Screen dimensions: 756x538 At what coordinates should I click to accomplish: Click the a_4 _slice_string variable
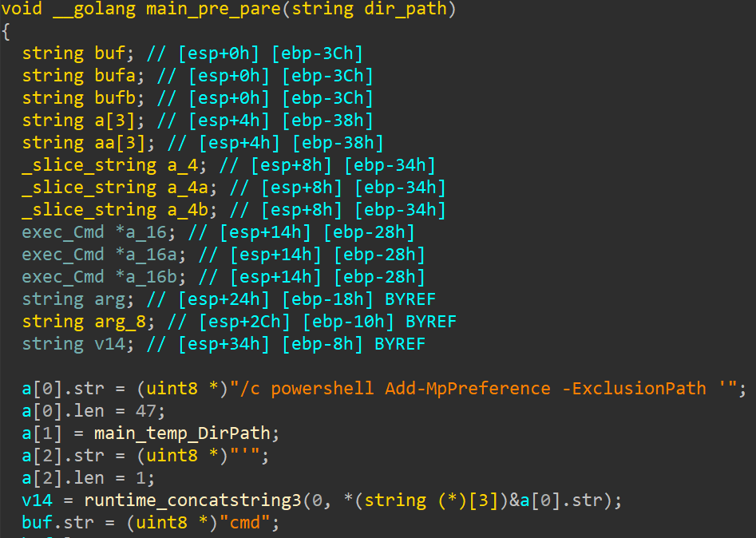[x=183, y=165]
